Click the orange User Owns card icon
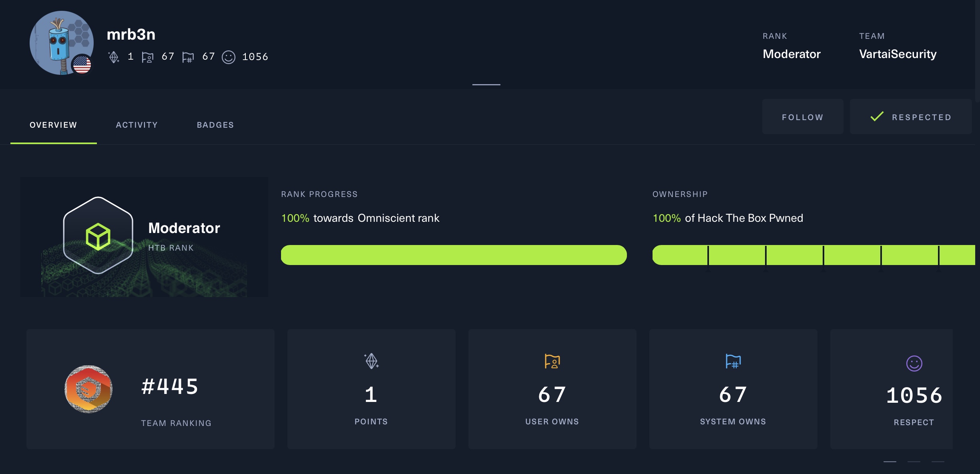The image size is (980, 474). 552,362
